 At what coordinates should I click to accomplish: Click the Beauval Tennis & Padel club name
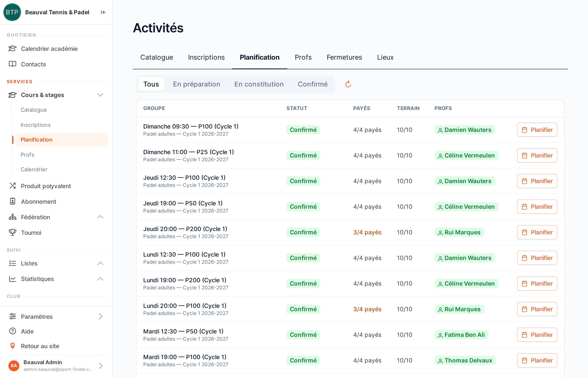tap(57, 12)
